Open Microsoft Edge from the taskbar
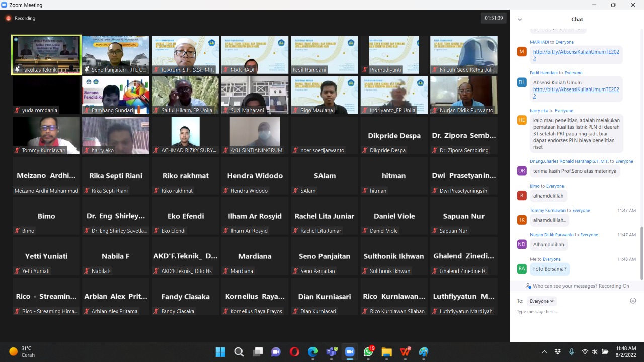644x362 pixels. tap(313, 352)
